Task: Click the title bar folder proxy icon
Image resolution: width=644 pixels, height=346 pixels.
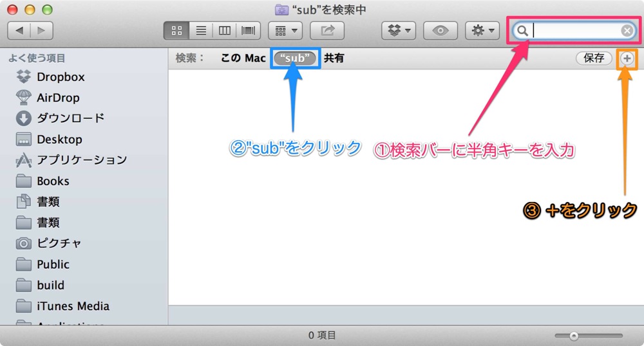Action: coord(282,10)
